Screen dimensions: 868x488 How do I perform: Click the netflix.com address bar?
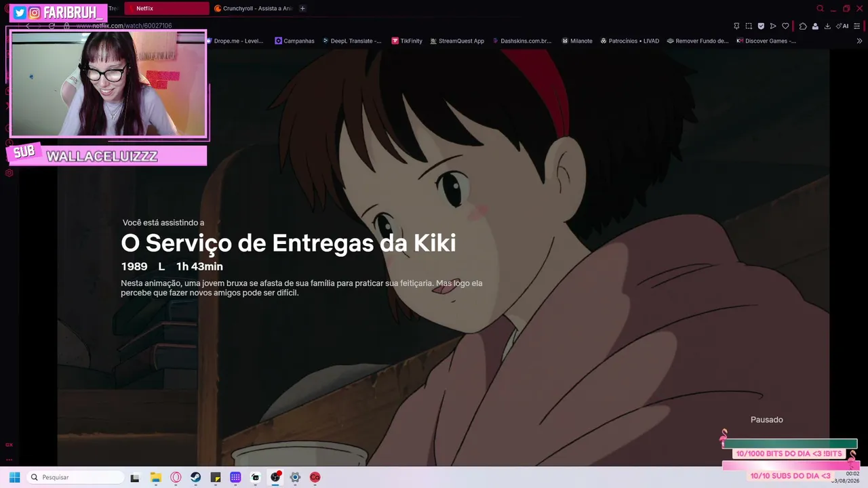point(123,26)
